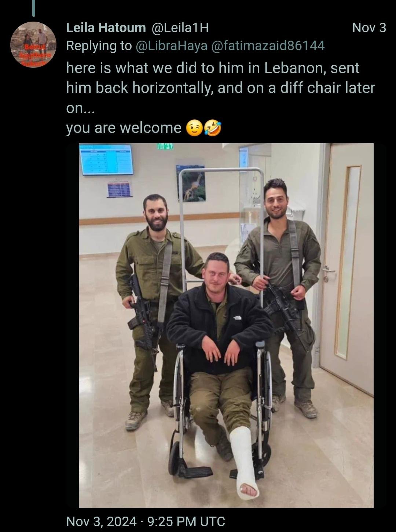
Task: Click the rolling laughing emoji
Action: coord(213,129)
